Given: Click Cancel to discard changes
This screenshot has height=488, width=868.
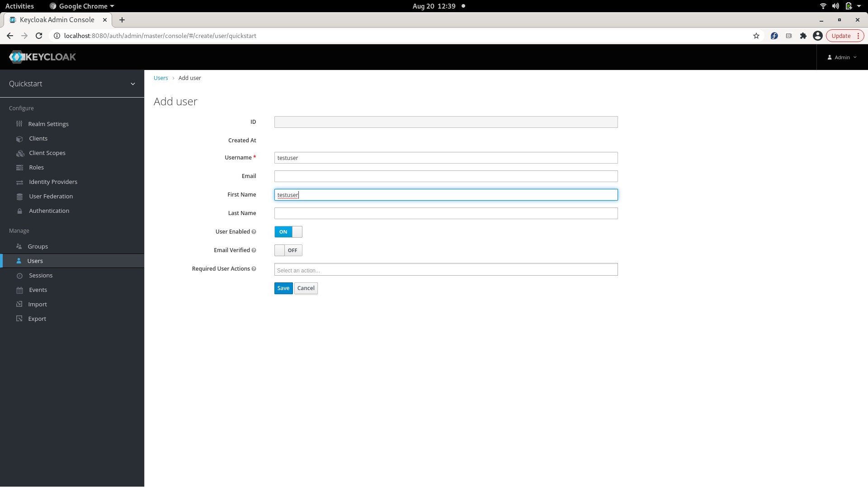Looking at the screenshot, I should click(x=306, y=288).
